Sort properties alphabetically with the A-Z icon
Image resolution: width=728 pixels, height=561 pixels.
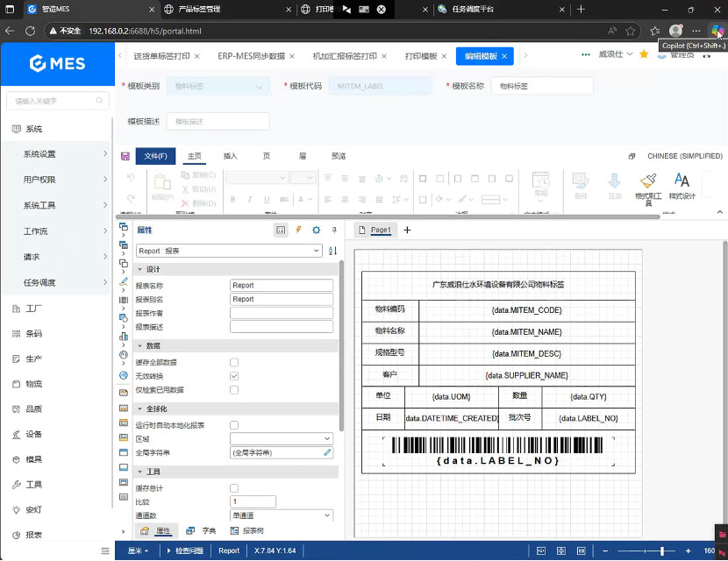pyautogui.click(x=332, y=251)
